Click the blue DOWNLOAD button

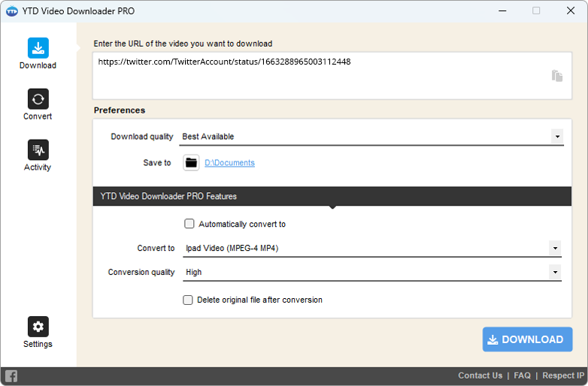tap(527, 339)
